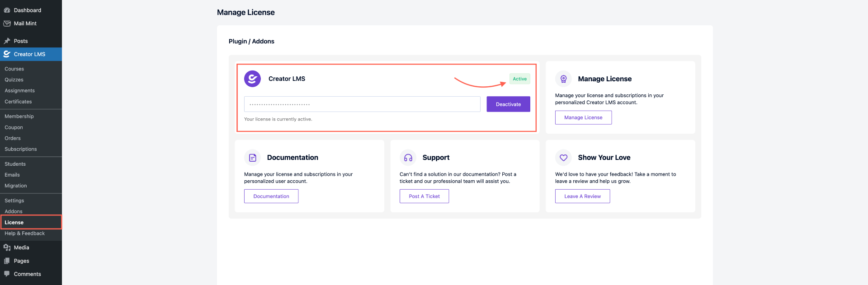868x285 pixels.
Task: Click the Dashboard gauge icon in sidebar
Action: coord(7,10)
